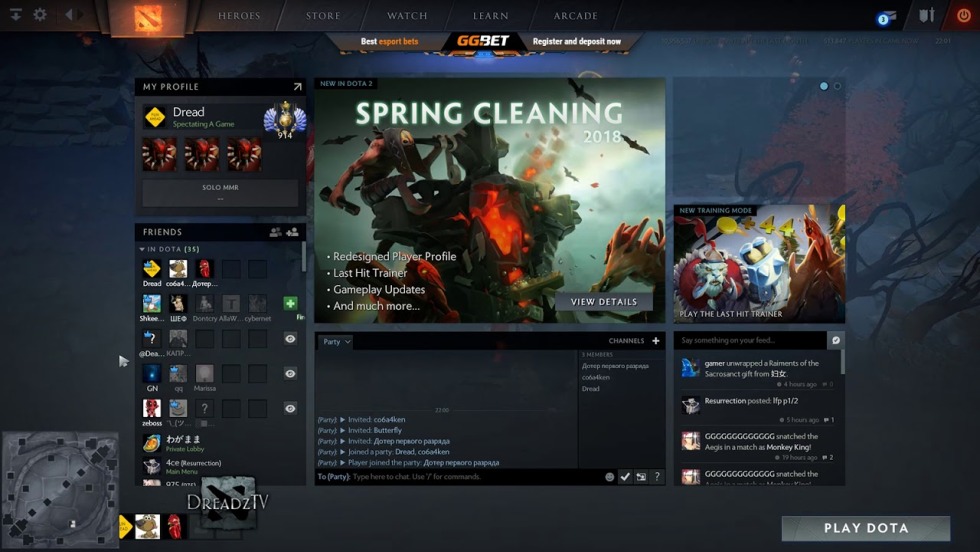Open the Heroes tab
Viewport: 980px width, 552px height.
pyautogui.click(x=239, y=16)
